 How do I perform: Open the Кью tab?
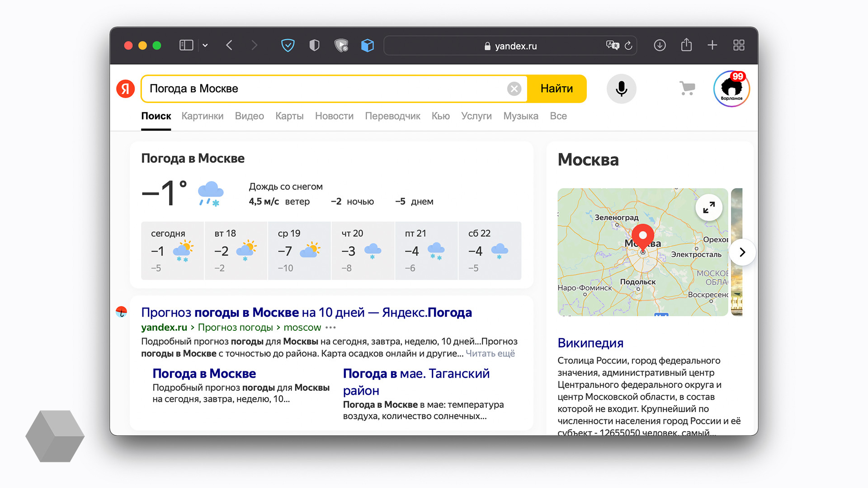click(x=441, y=116)
